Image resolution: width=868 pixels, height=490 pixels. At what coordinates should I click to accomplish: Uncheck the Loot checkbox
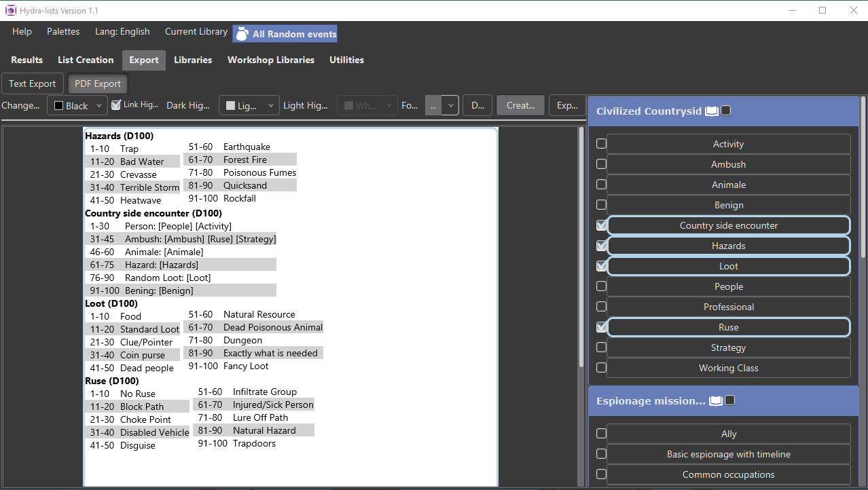coord(600,265)
